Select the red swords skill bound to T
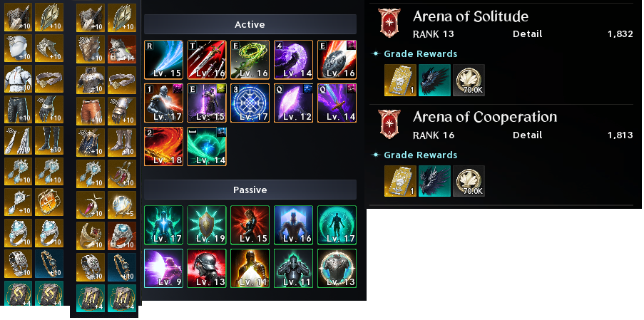This screenshot has width=644, height=320. (207, 59)
